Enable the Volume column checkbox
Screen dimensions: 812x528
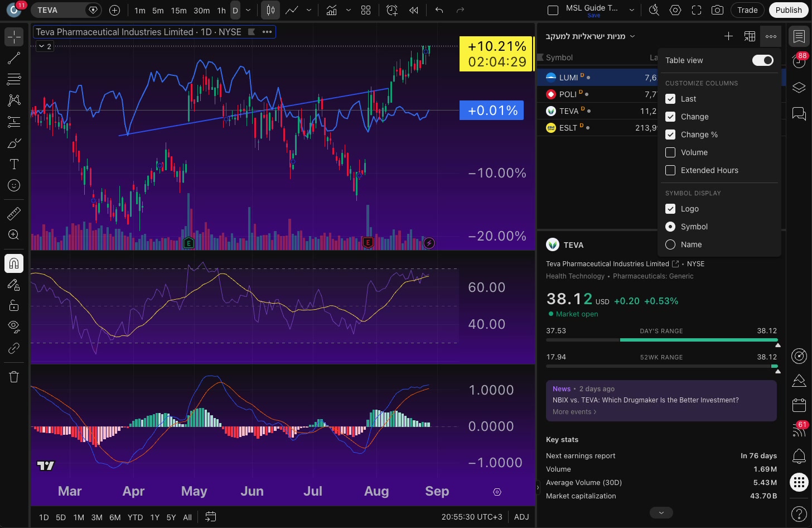point(670,152)
